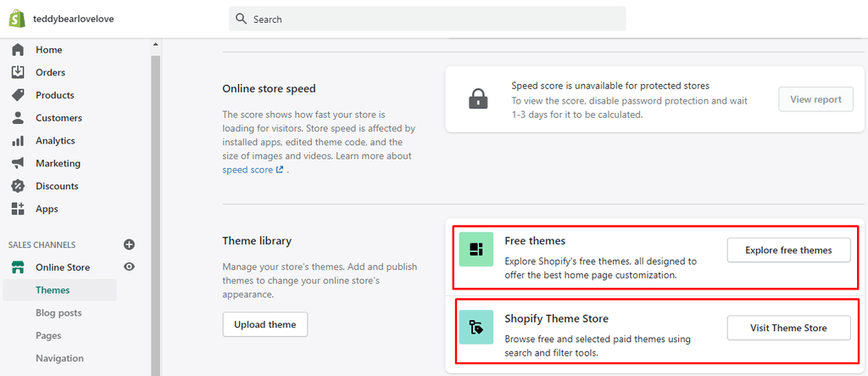Open Navigation submenu item

[x=60, y=358]
